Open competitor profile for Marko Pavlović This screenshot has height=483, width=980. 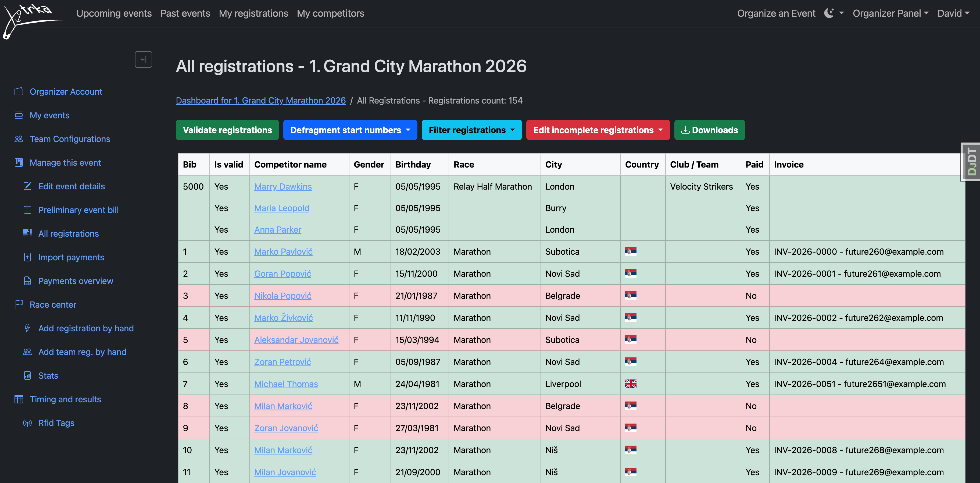283,252
